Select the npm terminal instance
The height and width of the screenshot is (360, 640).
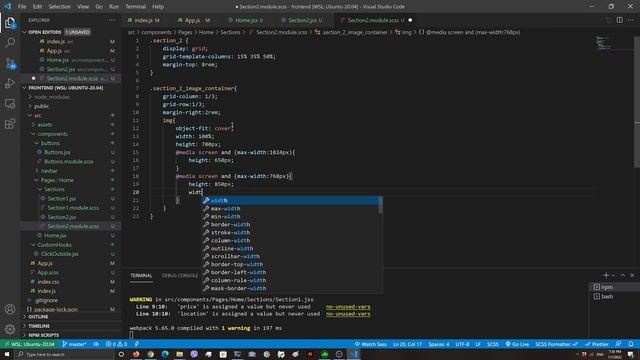[614, 287]
